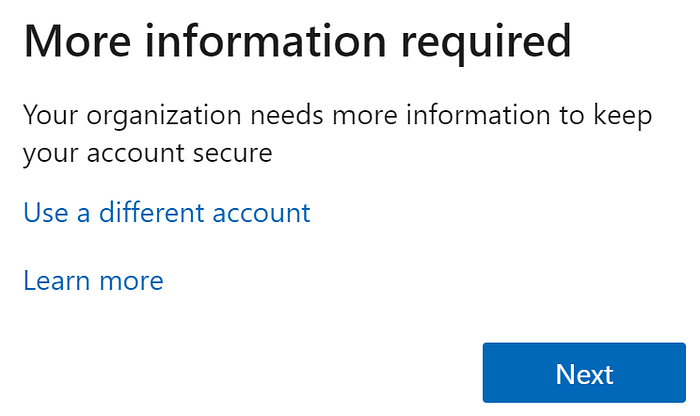Get help through Learn more

click(93, 281)
